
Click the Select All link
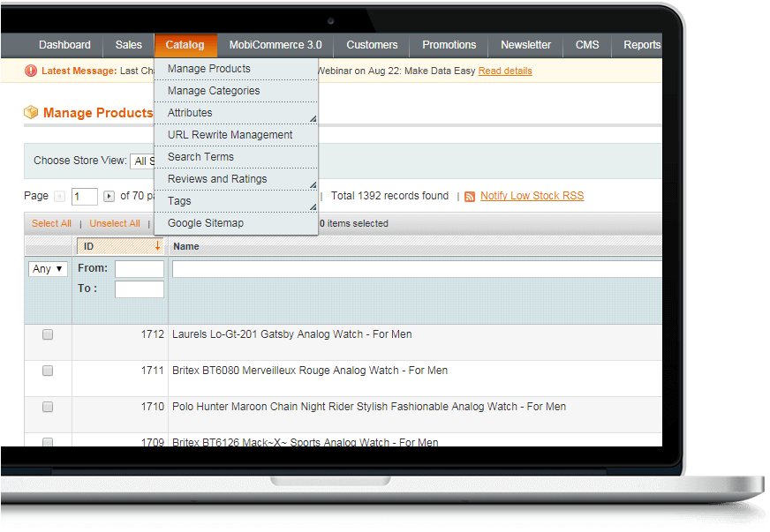click(x=51, y=224)
